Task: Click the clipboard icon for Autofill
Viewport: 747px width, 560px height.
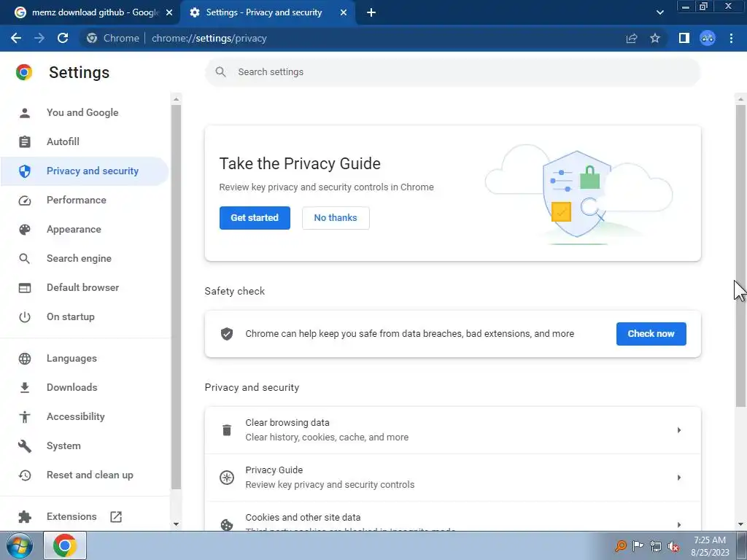Action: click(x=25, y=142)
